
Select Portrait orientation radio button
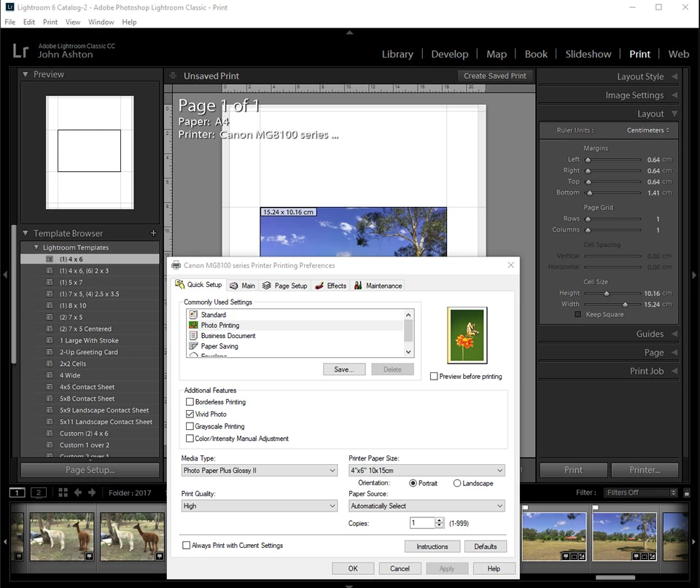pos(413,483)
